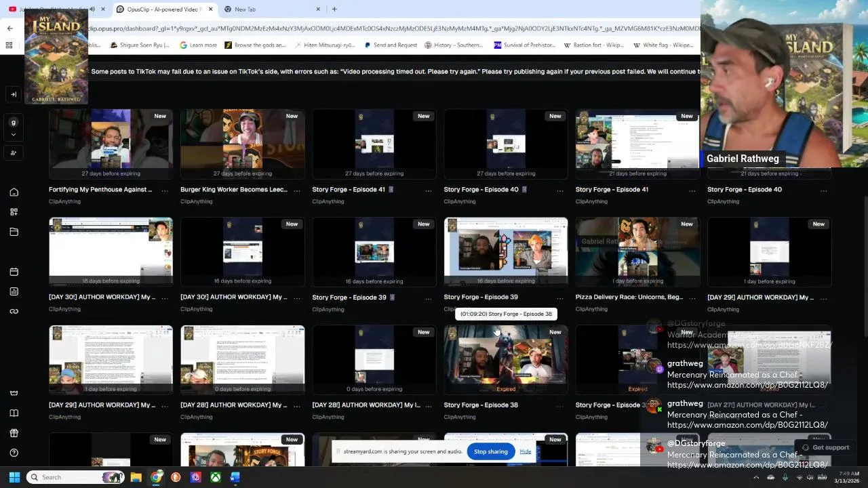This screenshot has height=488, width=868.
Task: Open the 'White flag - Wikipe...' bookmark
Action: (663, 45)
